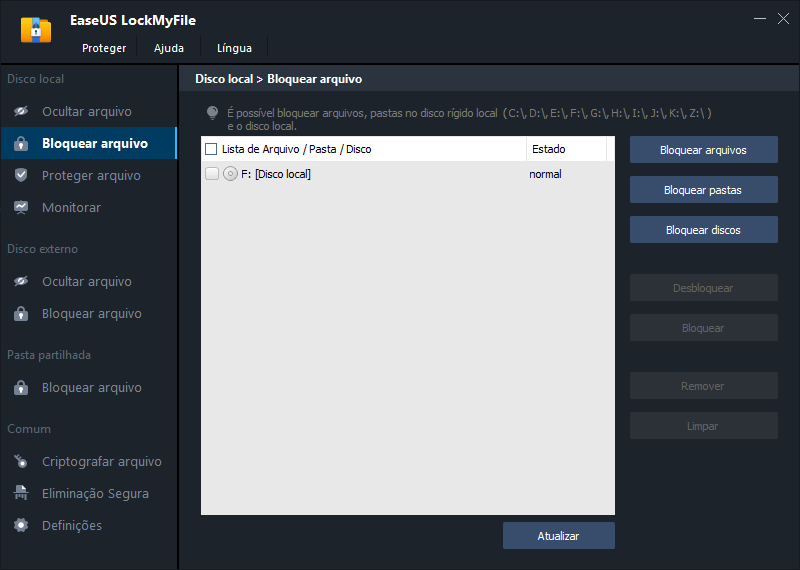
Task: Click the lightbulb hint icon
Action: [212, 113]
